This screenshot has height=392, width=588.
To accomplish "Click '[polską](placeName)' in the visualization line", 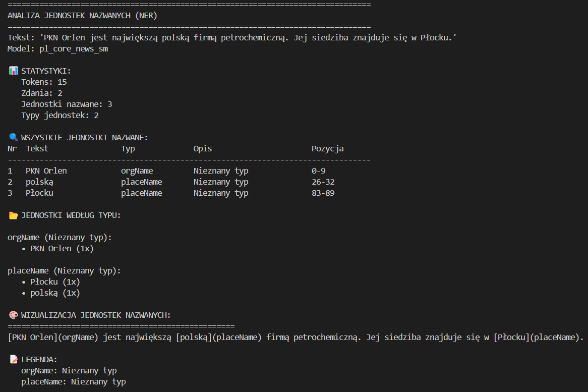I will click(x=219, y=337).
